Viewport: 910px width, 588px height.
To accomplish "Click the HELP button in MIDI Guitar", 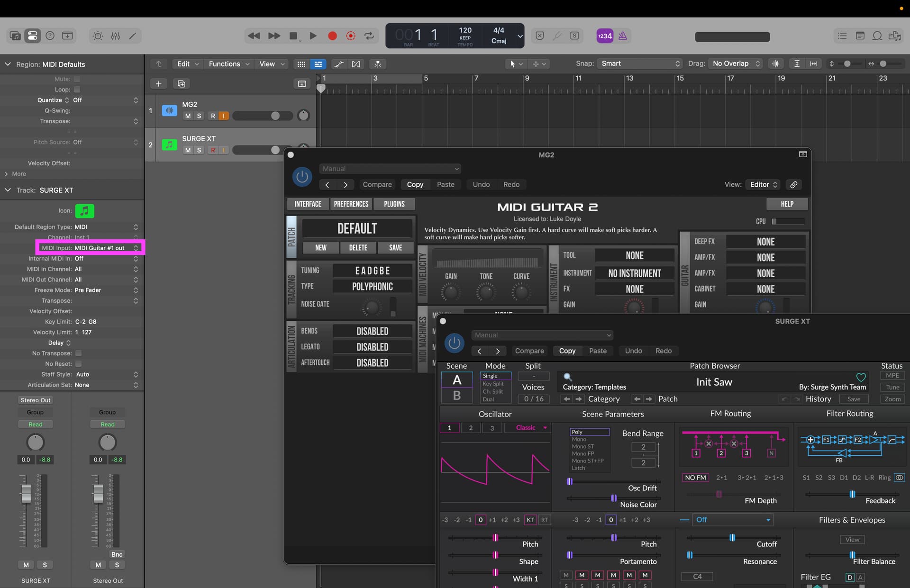I will [787, 204].
